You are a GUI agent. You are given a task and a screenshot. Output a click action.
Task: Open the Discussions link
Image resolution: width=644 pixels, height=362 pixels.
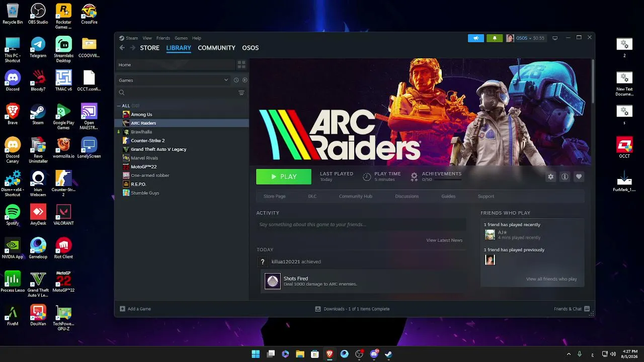(407, 196)
